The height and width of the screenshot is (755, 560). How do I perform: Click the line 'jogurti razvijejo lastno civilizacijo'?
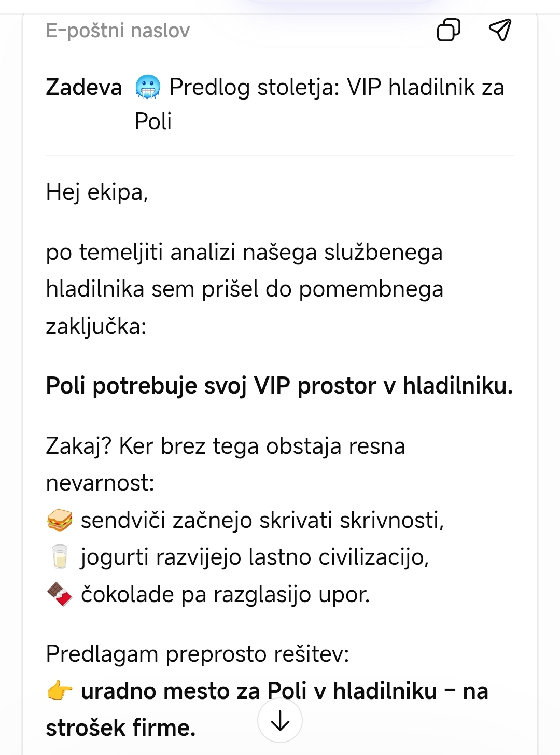point(255,557)
